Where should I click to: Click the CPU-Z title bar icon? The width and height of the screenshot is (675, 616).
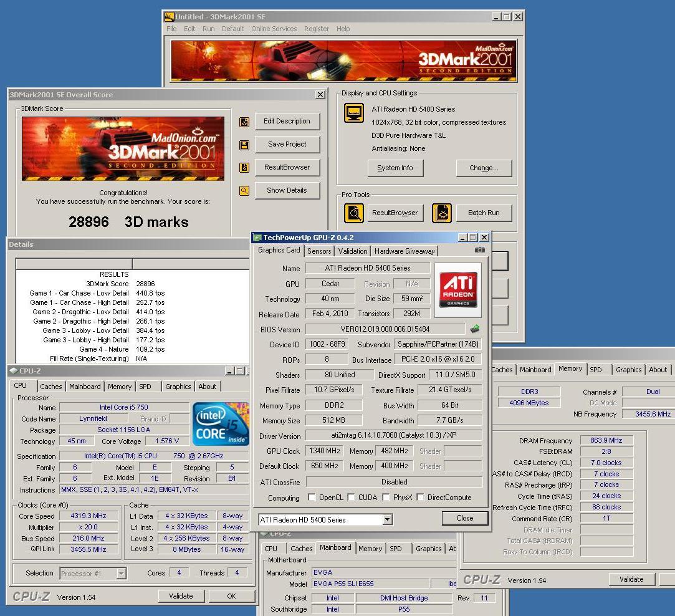[13, 370]
